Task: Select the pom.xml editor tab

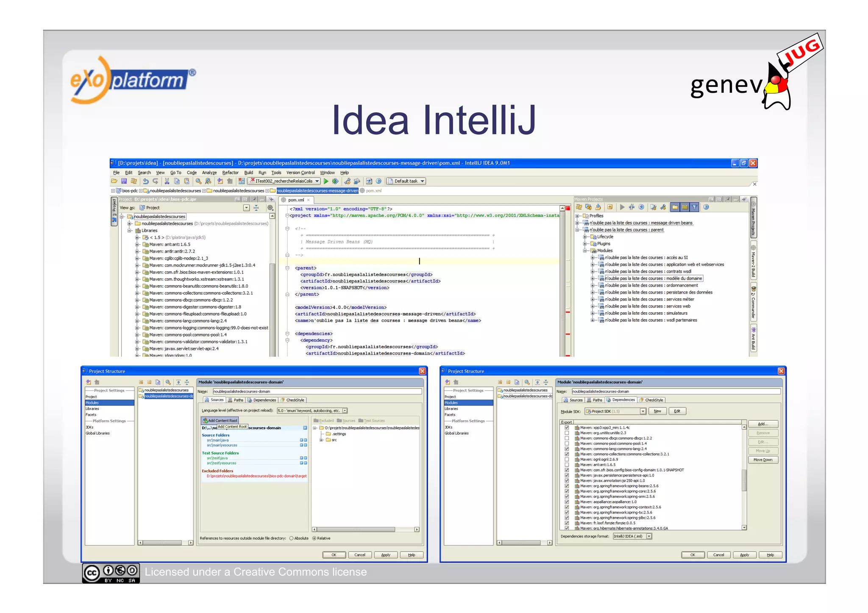Action: (x=296, y=200)
